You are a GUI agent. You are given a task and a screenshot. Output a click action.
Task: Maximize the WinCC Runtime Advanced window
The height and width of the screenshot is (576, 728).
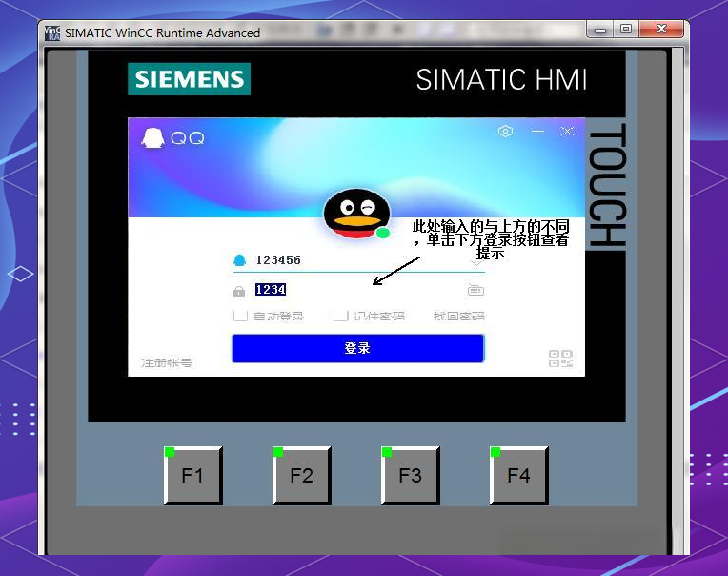pos(626,30)
